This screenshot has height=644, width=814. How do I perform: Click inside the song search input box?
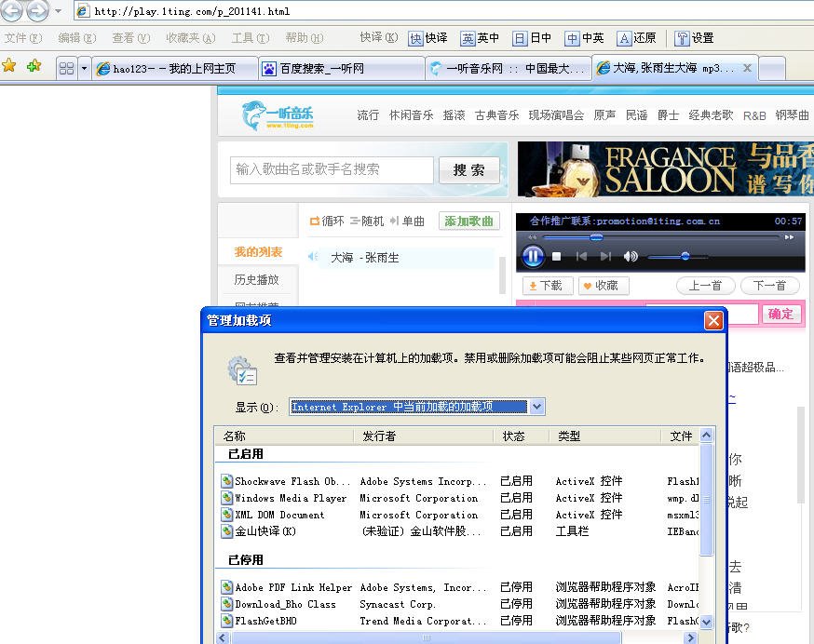[x=331, y=169]
